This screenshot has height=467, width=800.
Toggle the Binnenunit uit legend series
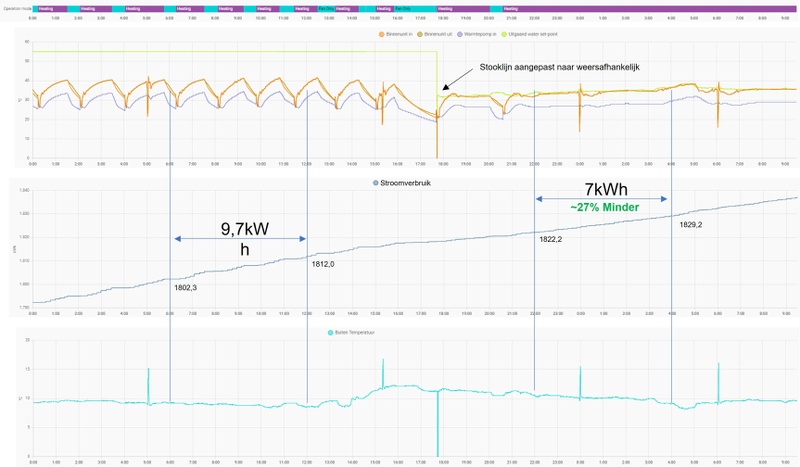click(435, 34)
